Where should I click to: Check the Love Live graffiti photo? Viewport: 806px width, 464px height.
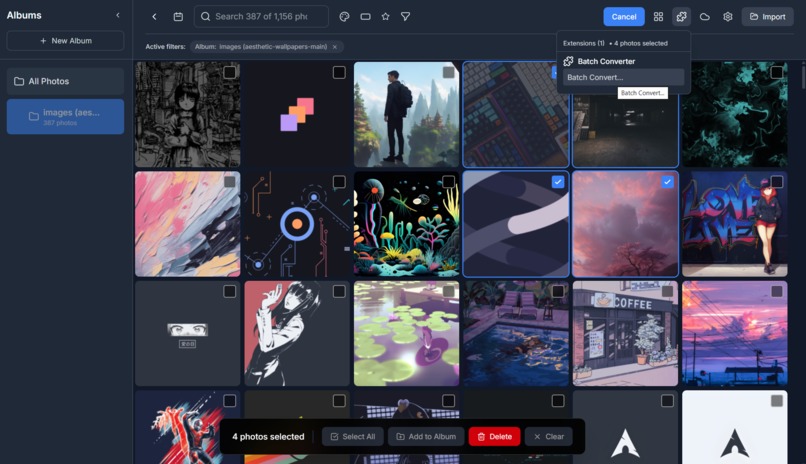(777, 182)
